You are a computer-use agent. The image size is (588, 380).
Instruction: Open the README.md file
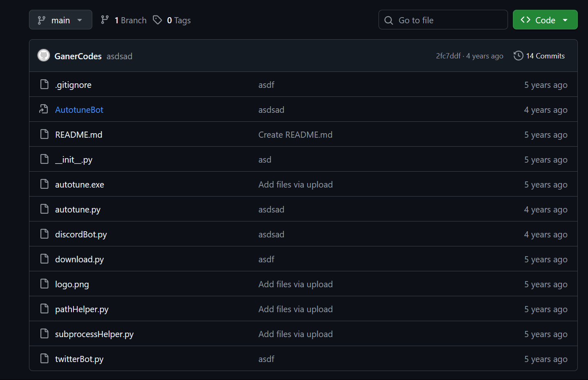click(x=79, y=135)
